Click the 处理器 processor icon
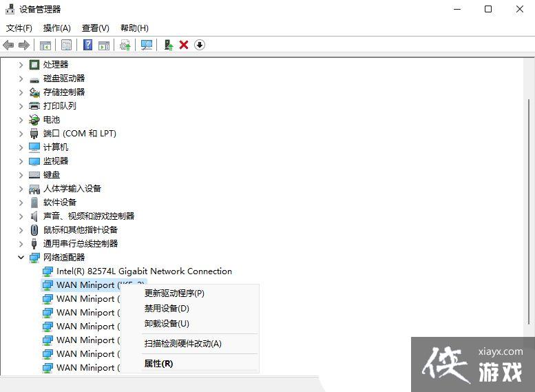The image size is (535, 392). [34, 65]
